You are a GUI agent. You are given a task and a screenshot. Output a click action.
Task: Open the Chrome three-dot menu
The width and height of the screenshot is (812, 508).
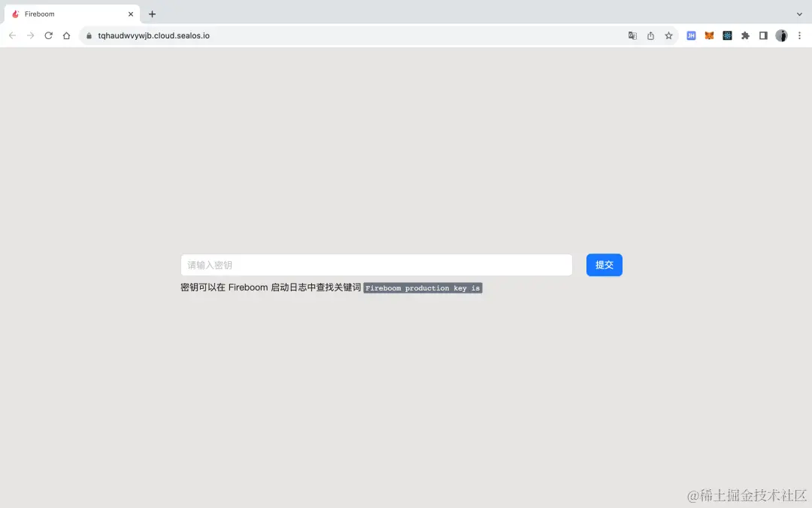click(799, 36)
